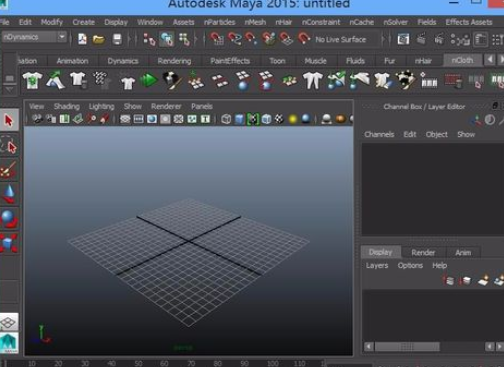Open Options menu in Layer Editor
The width and height of the screenshot is (504, 367).
410,265
